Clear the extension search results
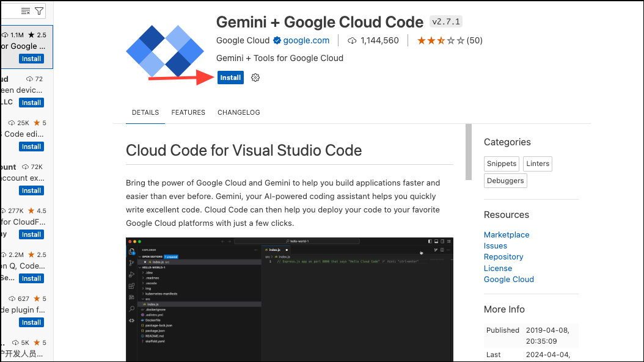The height and width of the screenshot is (362, 644). 25,10
